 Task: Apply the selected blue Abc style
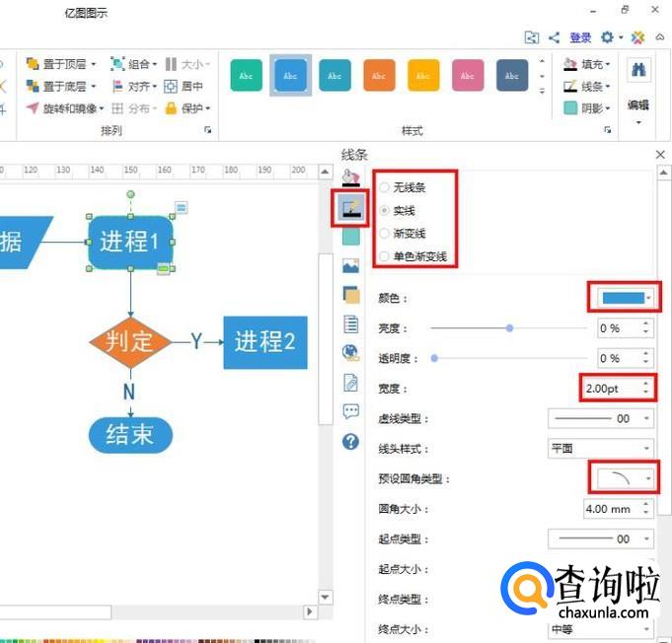coord(290,75)
